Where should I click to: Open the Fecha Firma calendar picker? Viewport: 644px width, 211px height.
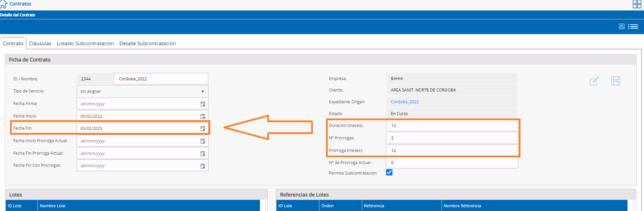point(203,104)
